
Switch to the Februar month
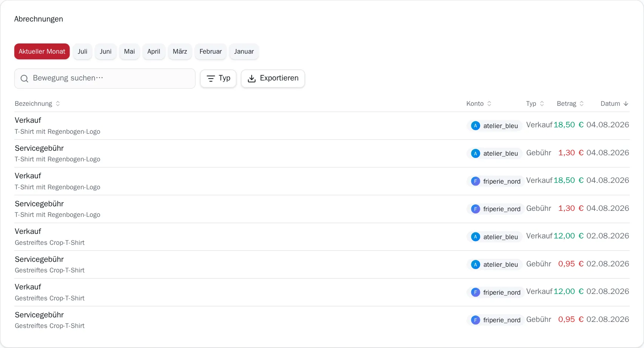click(211, 51)
